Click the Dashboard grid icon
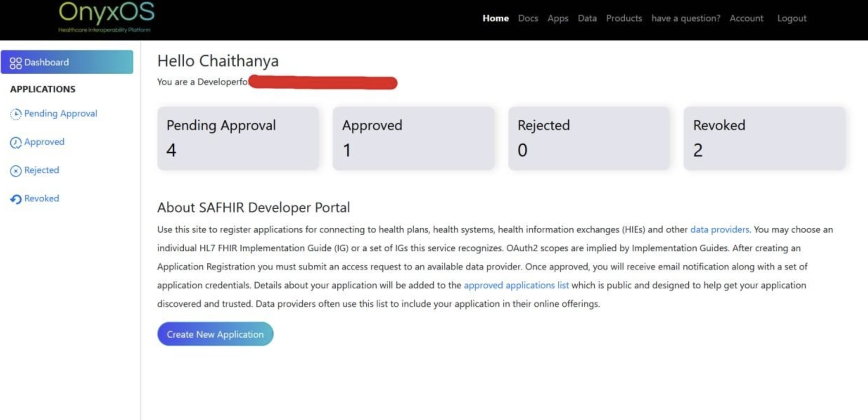Image resolution: width=868 pixels, height=420 pixels. pos(15,63)
